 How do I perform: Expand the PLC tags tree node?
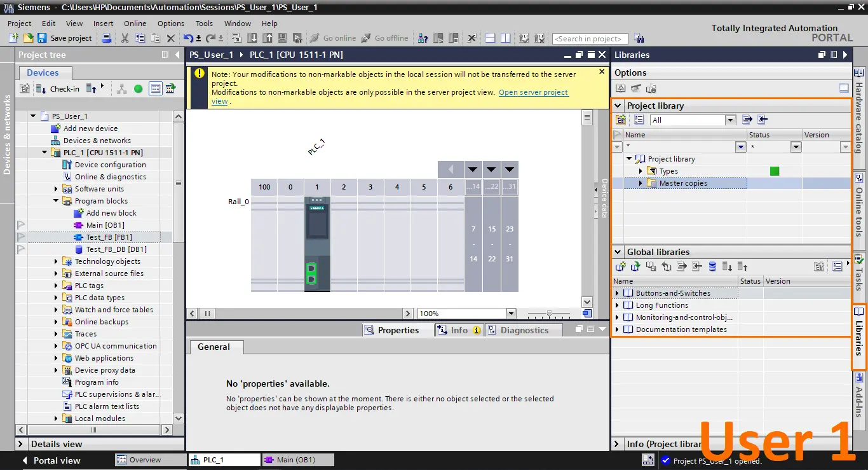(x=56, y=286)
